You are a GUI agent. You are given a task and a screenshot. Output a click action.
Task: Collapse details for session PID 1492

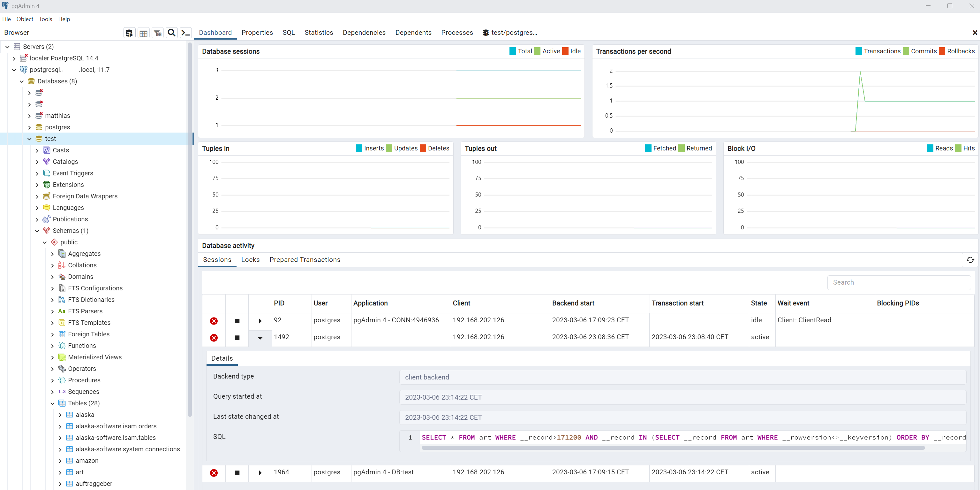260,338
